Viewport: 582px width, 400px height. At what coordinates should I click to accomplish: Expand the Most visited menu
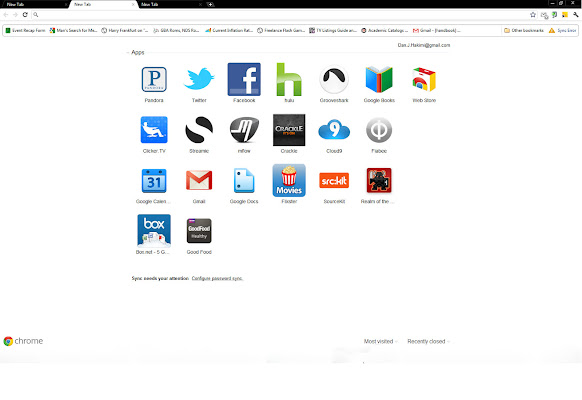pyautogui.click(x=380, y=341)
